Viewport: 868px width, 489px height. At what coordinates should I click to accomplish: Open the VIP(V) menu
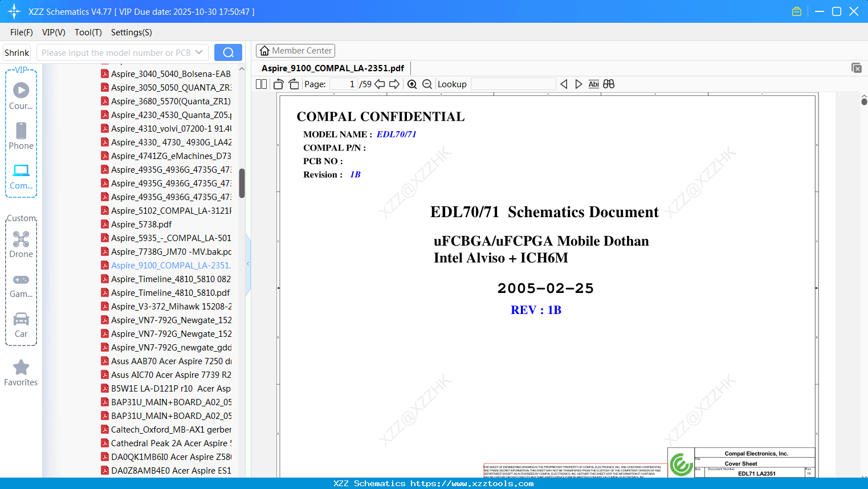click(54, 32)
